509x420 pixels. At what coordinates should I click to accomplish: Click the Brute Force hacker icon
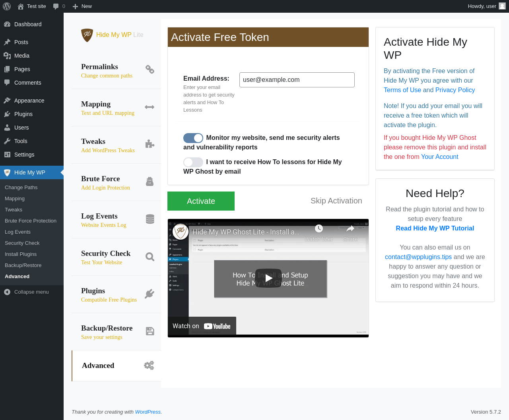coord(150,182)
